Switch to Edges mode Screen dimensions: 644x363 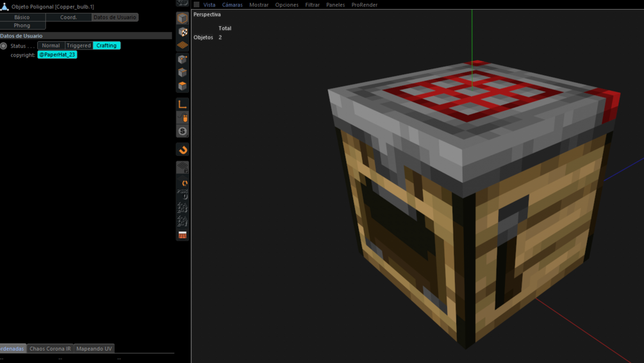coord(183,72)
